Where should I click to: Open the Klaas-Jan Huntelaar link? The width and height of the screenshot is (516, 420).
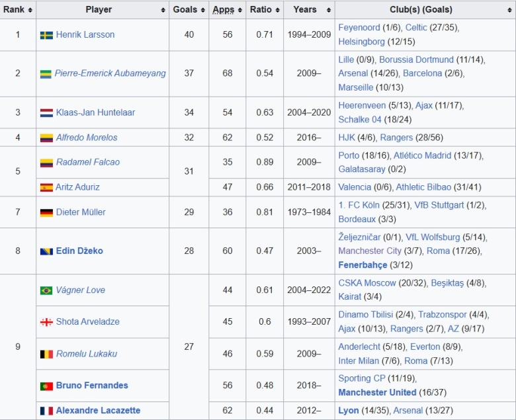[95, 112]
